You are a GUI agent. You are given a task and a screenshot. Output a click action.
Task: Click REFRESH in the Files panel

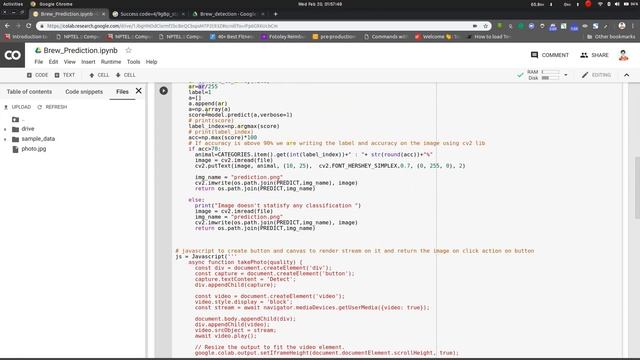(52, 107)
